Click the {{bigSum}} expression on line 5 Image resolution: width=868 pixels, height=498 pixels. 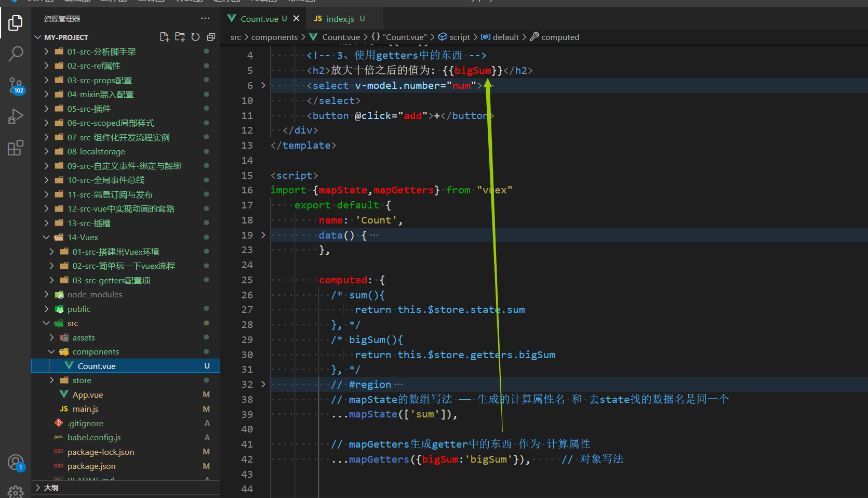pyautogui.click(x=473, y=70)
